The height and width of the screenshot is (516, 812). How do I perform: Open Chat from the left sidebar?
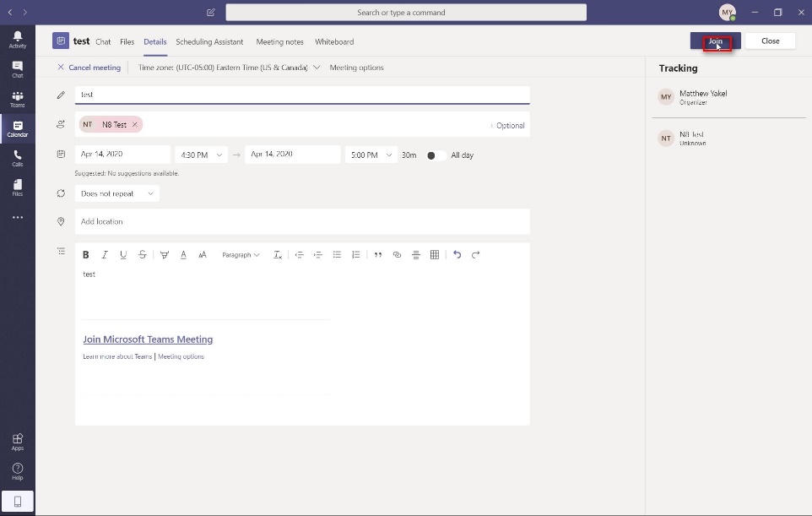18,69
